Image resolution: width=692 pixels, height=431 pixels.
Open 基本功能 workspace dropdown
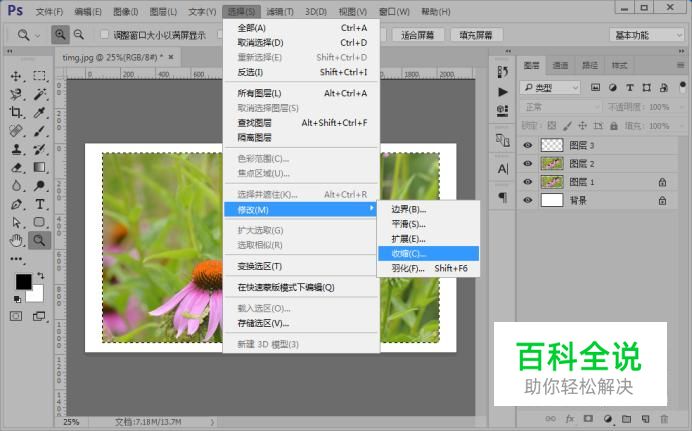(647, 35)
